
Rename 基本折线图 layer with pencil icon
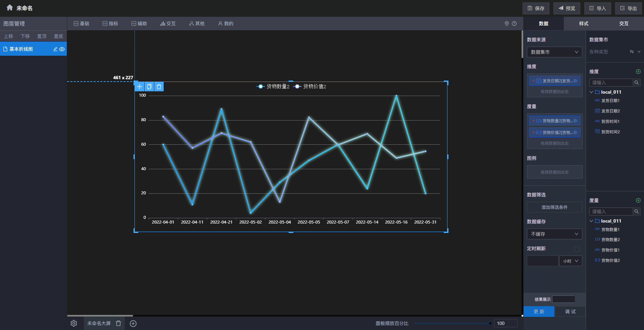(55, 49)
